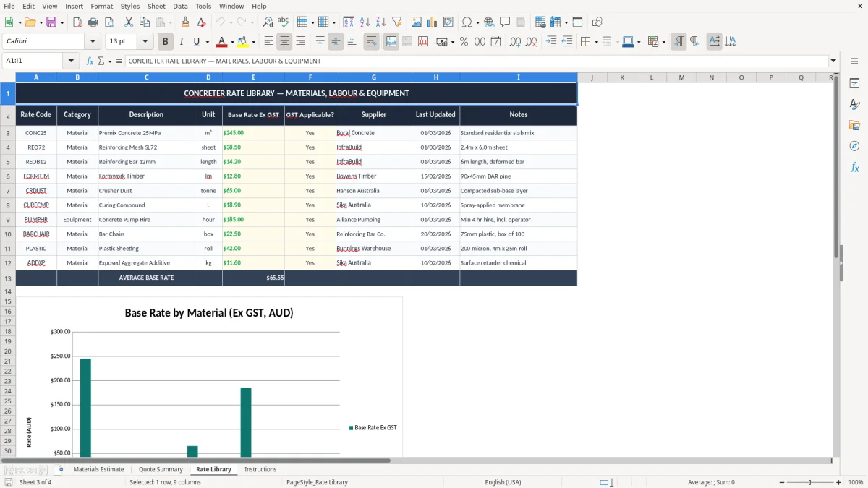Click the Cut scissors icon
Screen dimensions: 868x488
point(128,22)
